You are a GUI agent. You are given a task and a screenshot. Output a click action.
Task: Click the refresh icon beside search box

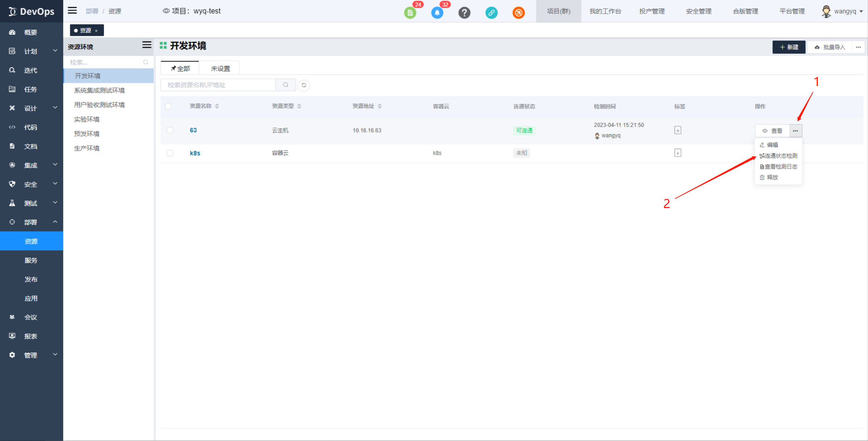click(x=304, y=85)
